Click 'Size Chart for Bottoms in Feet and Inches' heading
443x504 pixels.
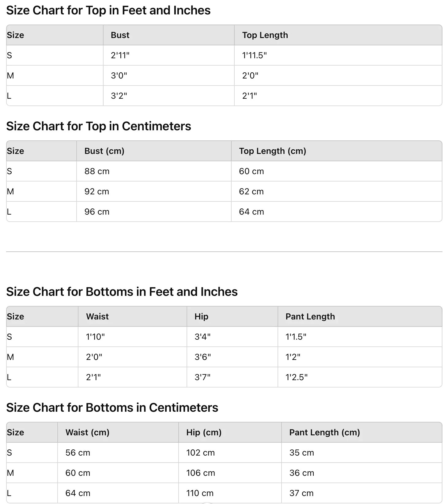point(122,292)
